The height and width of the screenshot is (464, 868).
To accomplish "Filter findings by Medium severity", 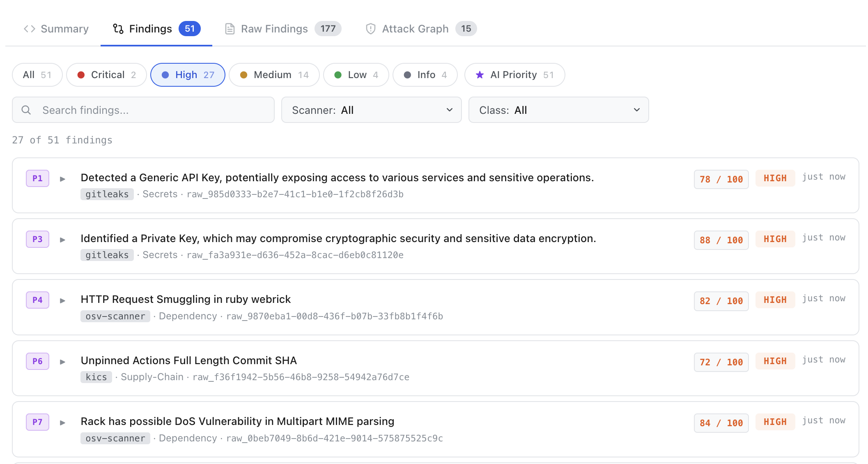I will (x=274, y=75).
